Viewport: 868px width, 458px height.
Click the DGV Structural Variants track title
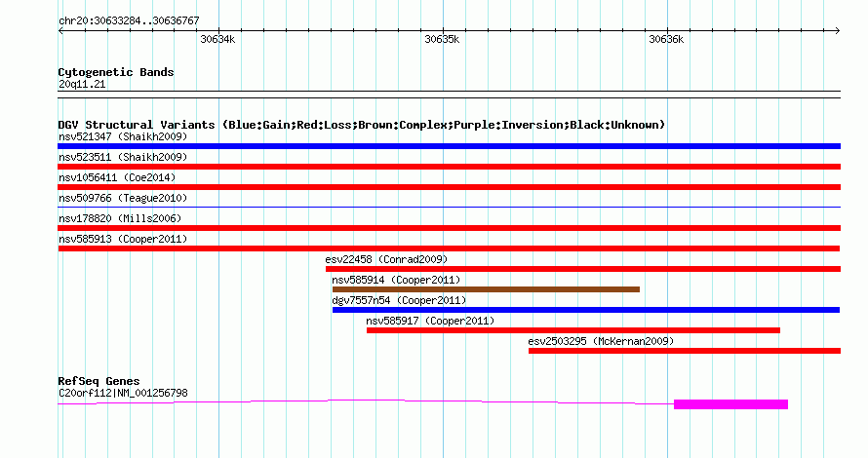(x=362, y=125)
